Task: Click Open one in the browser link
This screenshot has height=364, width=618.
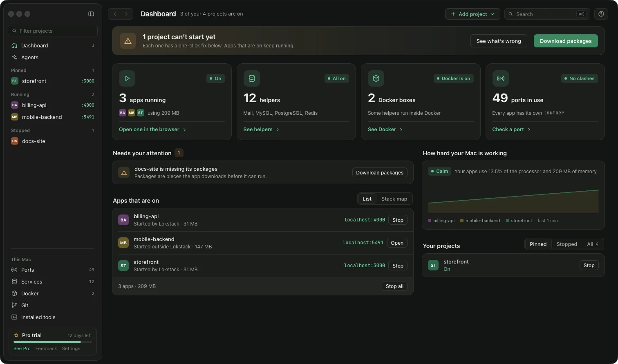Action: (x=152, y=130)
